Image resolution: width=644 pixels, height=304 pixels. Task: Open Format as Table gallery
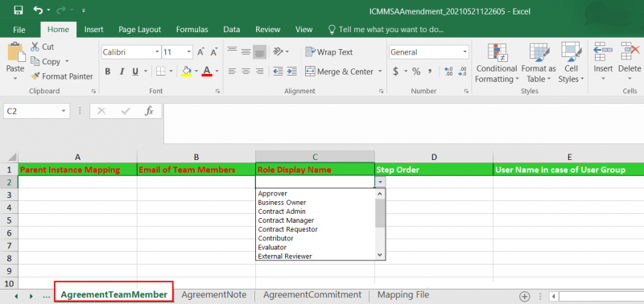[x=539, y=63]
